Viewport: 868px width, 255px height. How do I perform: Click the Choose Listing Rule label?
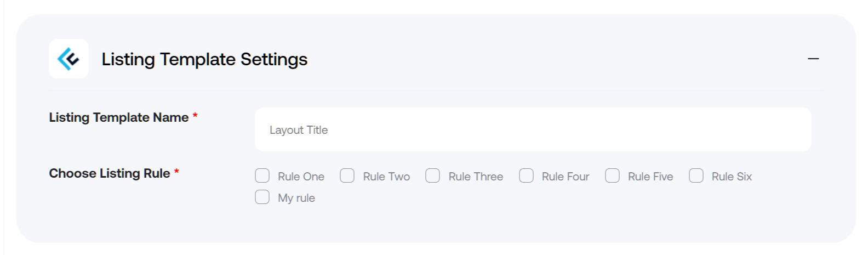point(110,173)
